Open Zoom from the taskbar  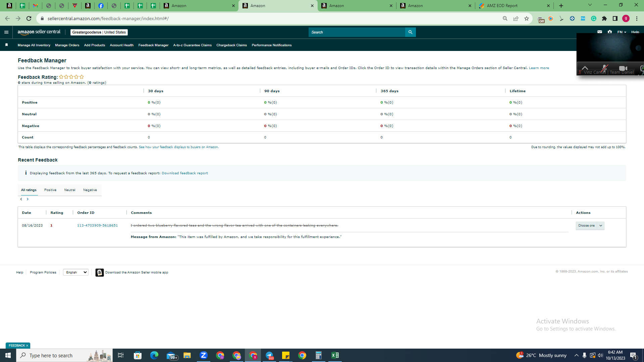[204, 355]
